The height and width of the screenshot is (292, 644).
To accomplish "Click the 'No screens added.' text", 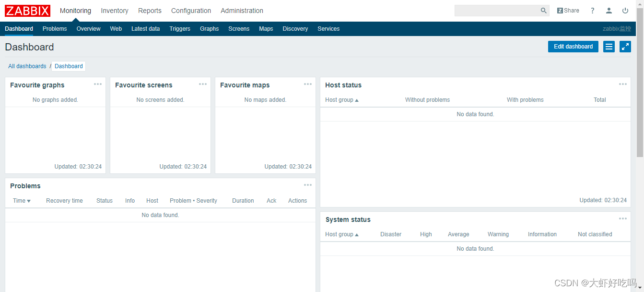I will [x=160, y=100].
